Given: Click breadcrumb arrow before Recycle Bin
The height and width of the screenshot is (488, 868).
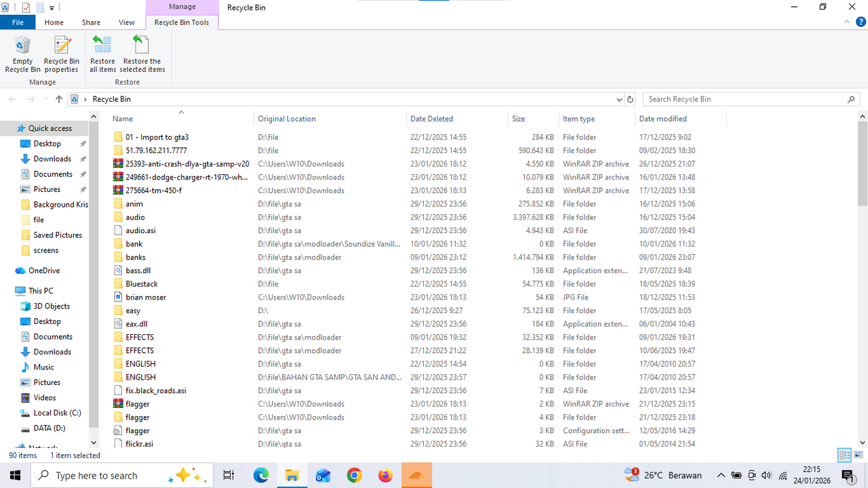Looking at the screenshot, I should click(x=85, y=99).
